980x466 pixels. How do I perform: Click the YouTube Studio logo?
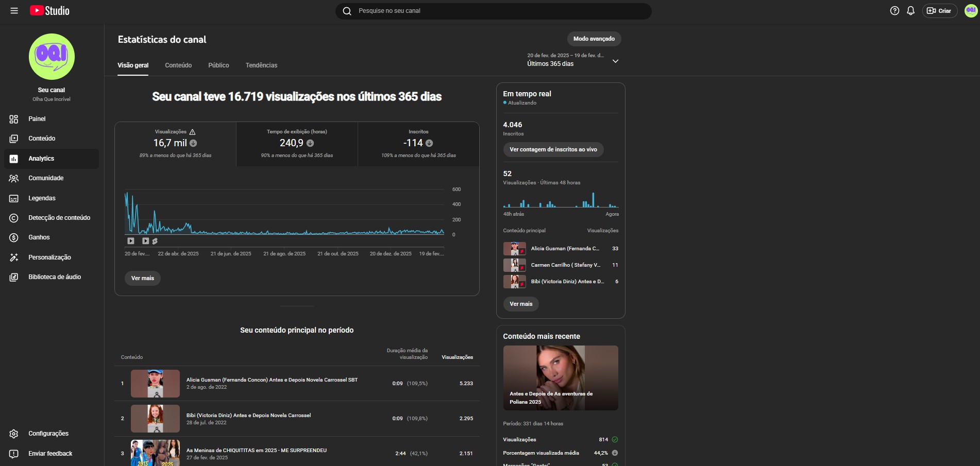pos(49,11)
